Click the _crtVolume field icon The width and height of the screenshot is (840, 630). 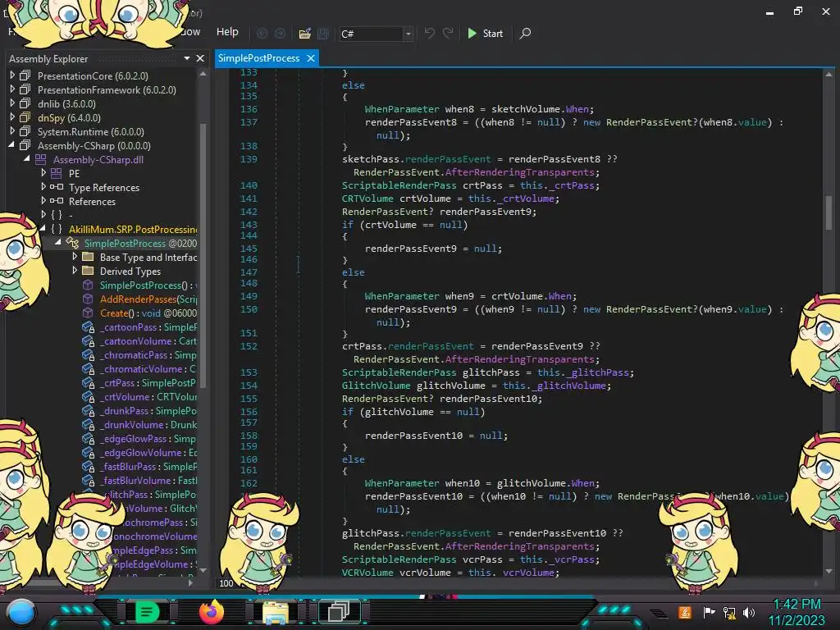coord(88,396)
